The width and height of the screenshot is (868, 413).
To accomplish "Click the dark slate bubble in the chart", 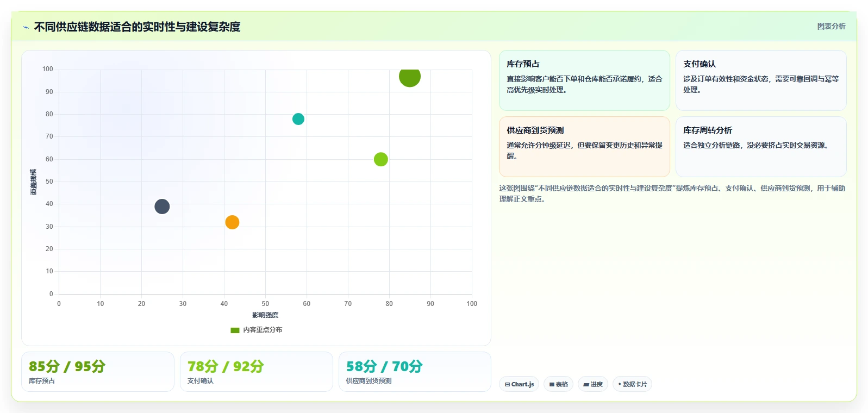I will 162,206.
